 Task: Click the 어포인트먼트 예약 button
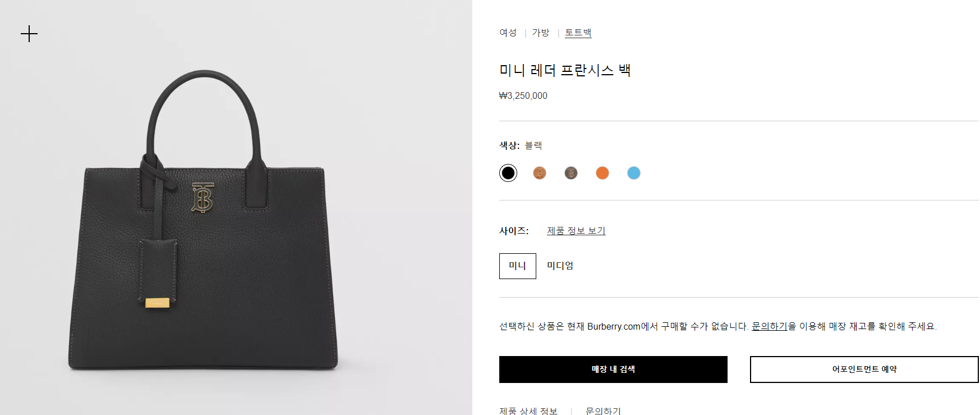pos(864,370)
